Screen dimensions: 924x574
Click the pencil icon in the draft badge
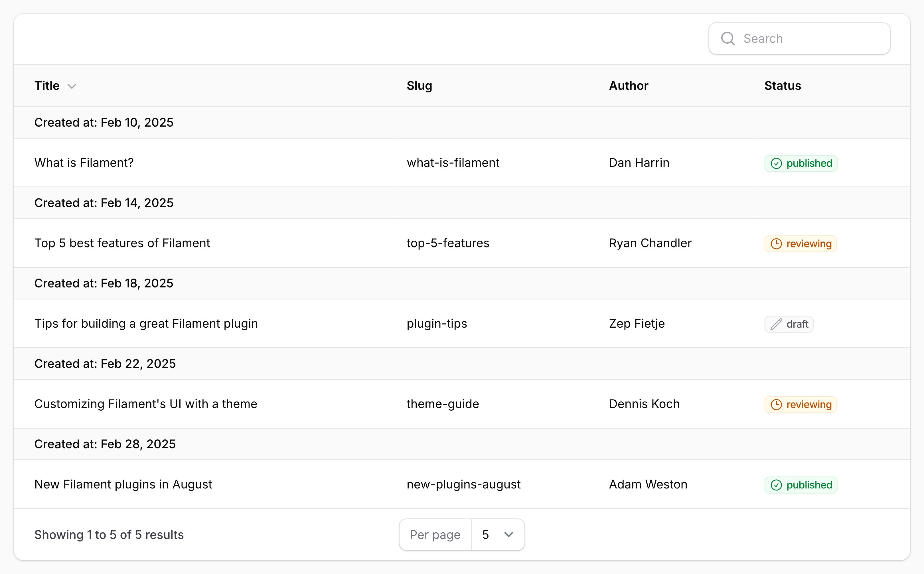(776, 324)
